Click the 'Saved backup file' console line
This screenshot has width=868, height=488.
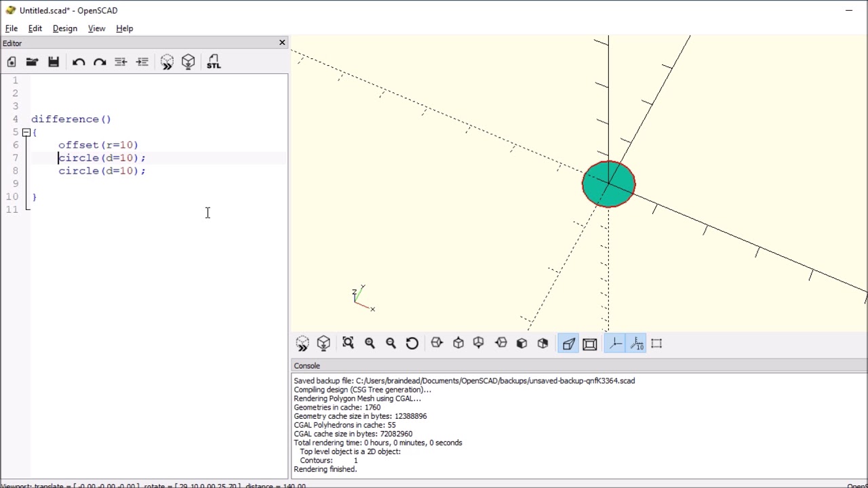[x=465, y=381]
